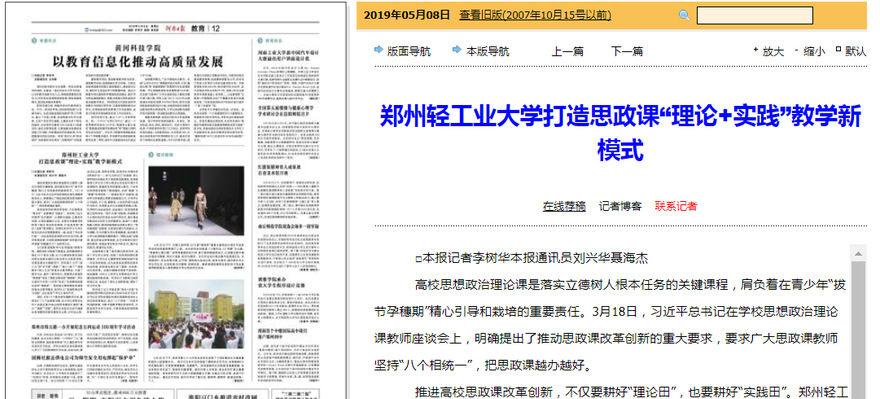The image size is (880, 399).
Task: Open 本版导航 section navigation
Action: pyautogui.click(x=487, y=52)
